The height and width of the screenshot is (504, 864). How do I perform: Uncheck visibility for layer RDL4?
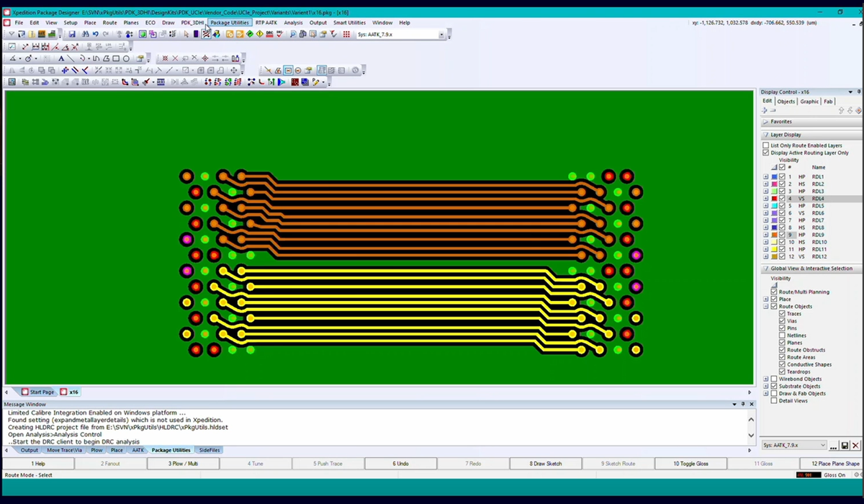point(781,199)
